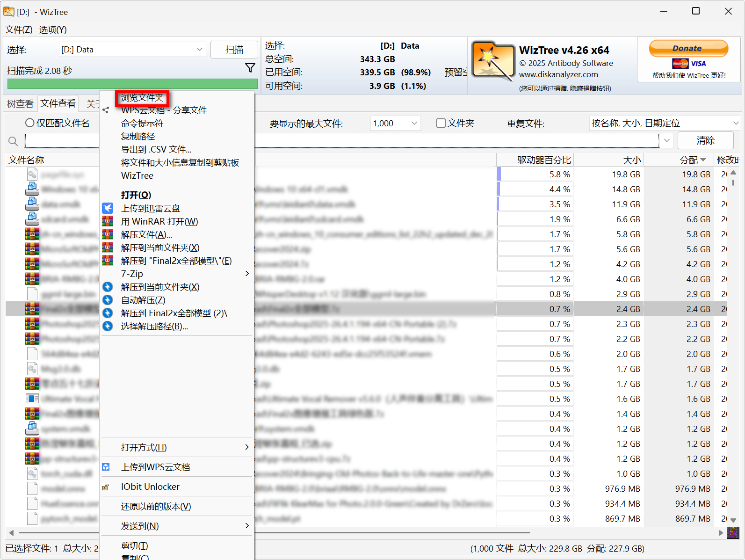Screen dimensions: 745x560
Task: Click the WPS share file icon
Action: pos(106,110)
